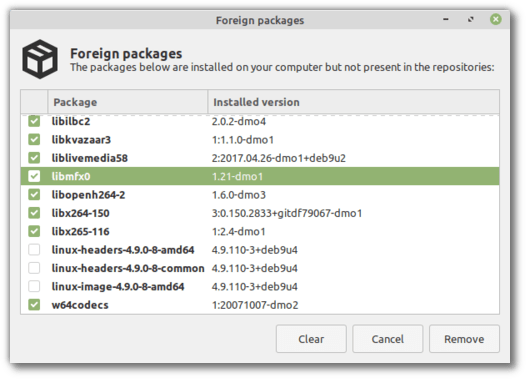Select the libopenh264-2 row
The image size is (526, 379).
tap(260, 195)
